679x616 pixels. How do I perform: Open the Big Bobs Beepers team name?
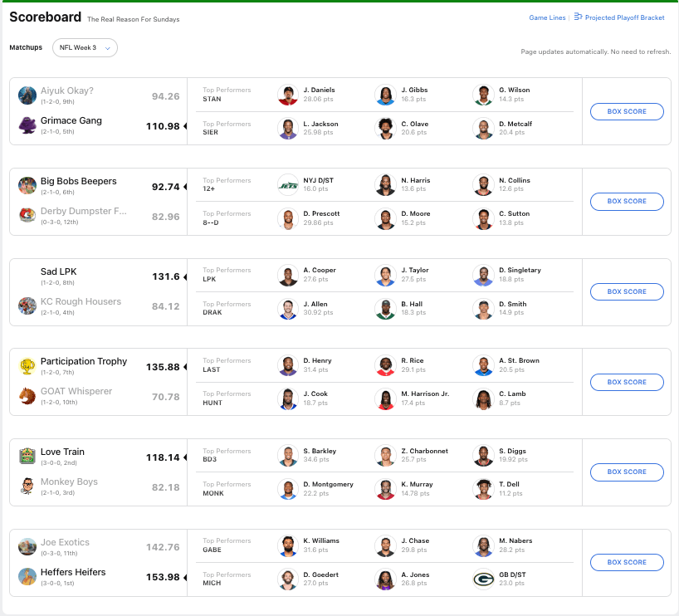79,181
